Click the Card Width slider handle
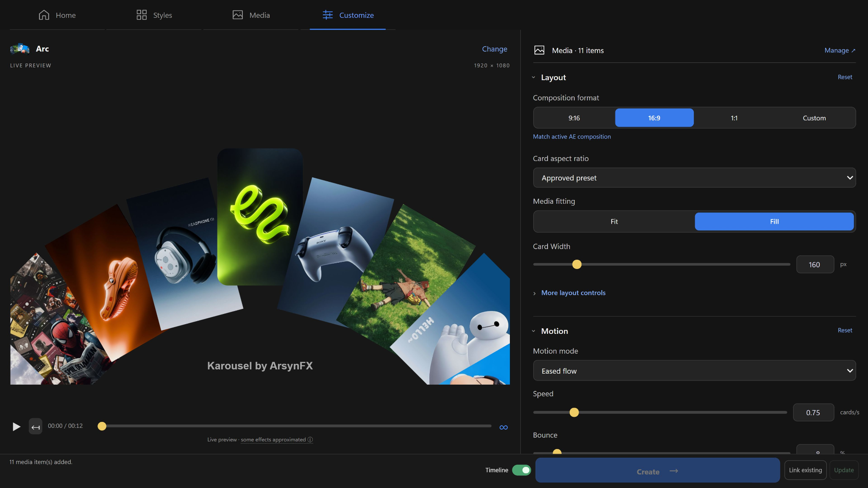The width and height of the screenshot is (868, 488). click(x=577, y=264)
